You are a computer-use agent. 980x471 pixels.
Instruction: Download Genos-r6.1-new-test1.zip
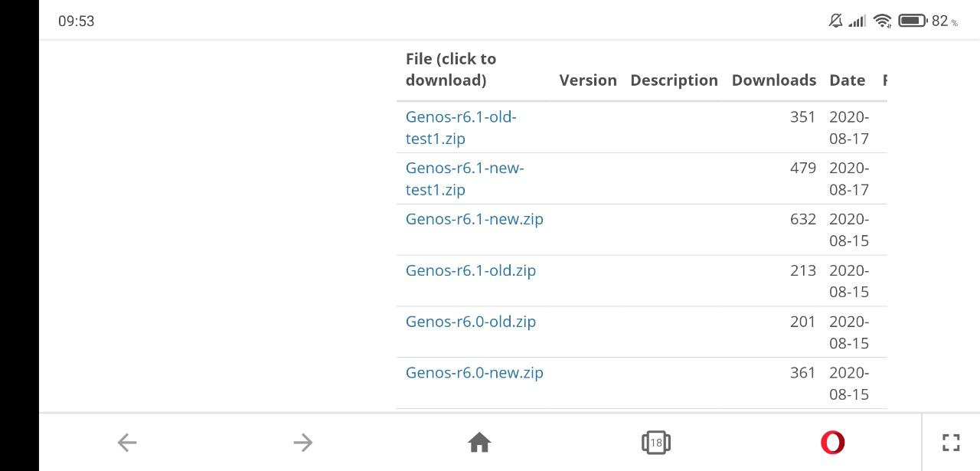click(465, 178)
